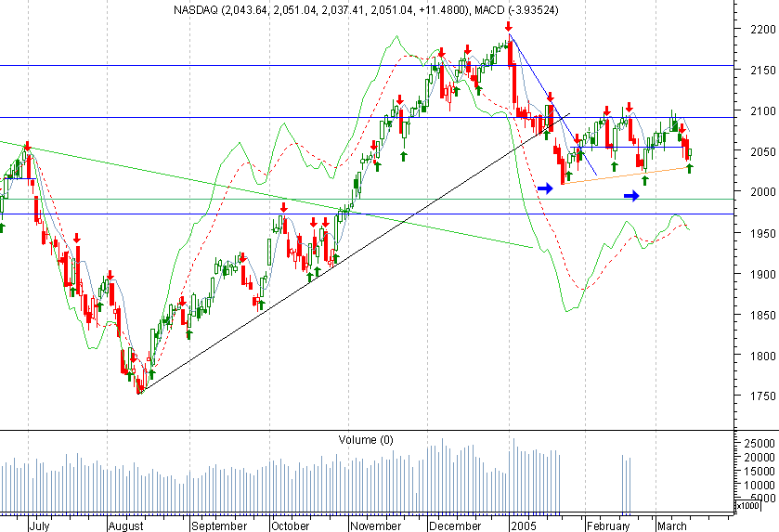The image size is (779, 532).
Task: Click the 20000 volume axis label
Action: click(x=759, y=457)
